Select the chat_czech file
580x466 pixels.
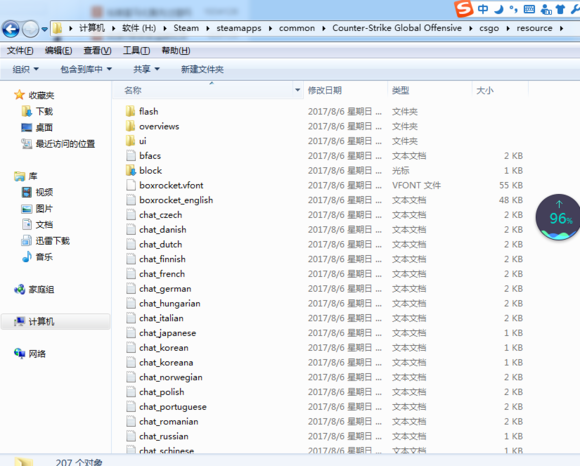pyautogui.click(x=161, y=215)
